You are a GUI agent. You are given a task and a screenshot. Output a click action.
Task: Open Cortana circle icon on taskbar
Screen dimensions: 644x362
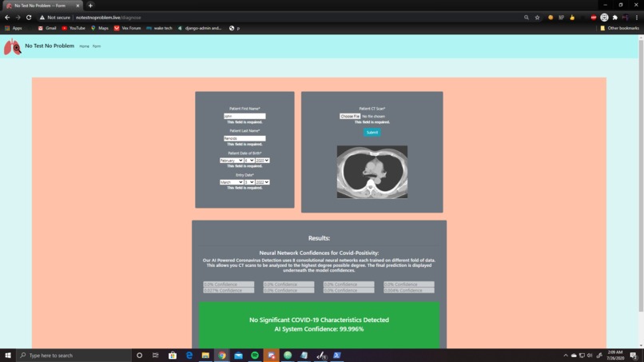pos(139,356)
